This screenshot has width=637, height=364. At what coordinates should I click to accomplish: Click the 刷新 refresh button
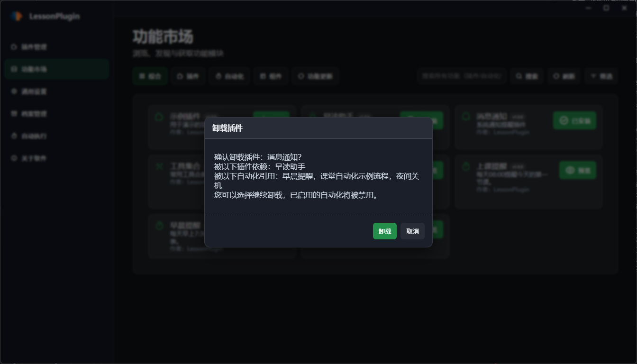pos(564,76)
